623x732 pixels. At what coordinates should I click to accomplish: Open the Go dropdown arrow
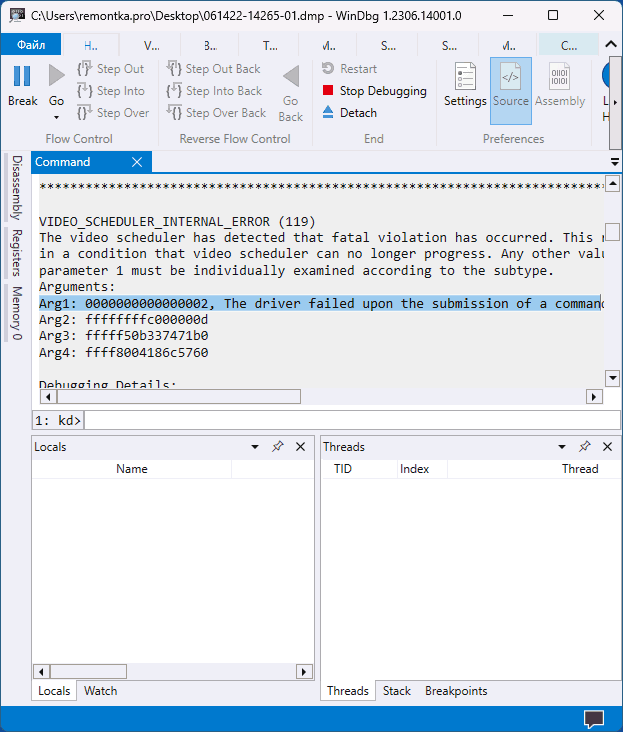[x=56, y=117]
